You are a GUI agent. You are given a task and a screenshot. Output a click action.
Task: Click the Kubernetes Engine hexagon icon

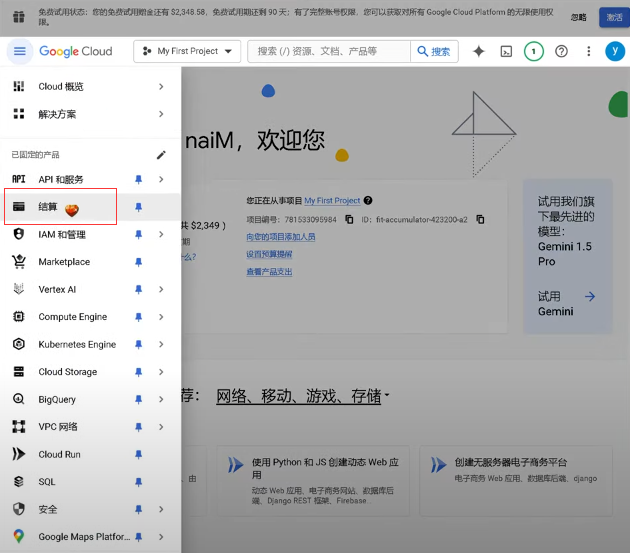18,344
